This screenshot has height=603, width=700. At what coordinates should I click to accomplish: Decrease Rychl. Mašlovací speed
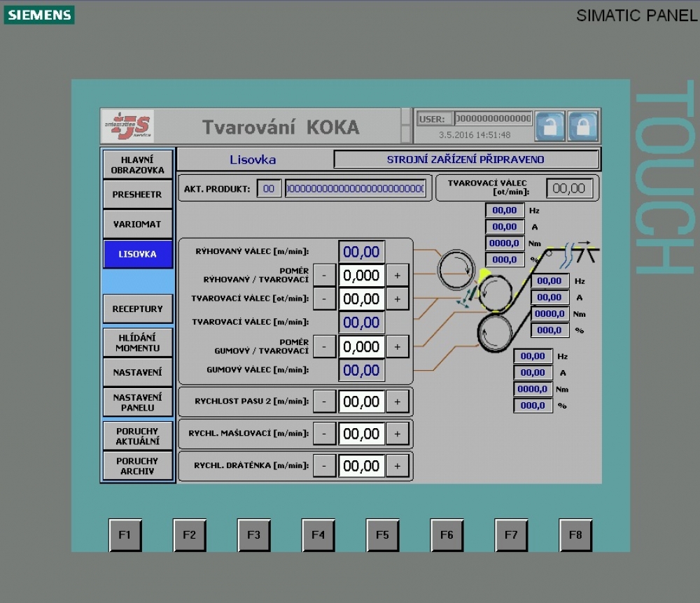coord(324,434)
